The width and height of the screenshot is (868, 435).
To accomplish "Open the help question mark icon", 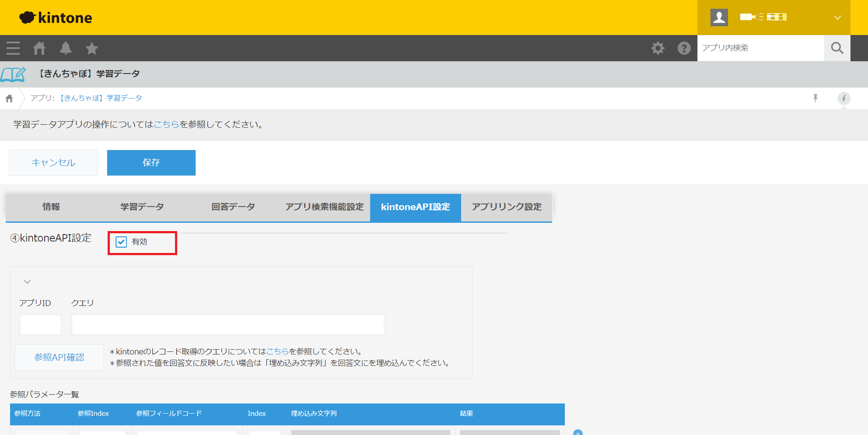I will coord(684,48).
